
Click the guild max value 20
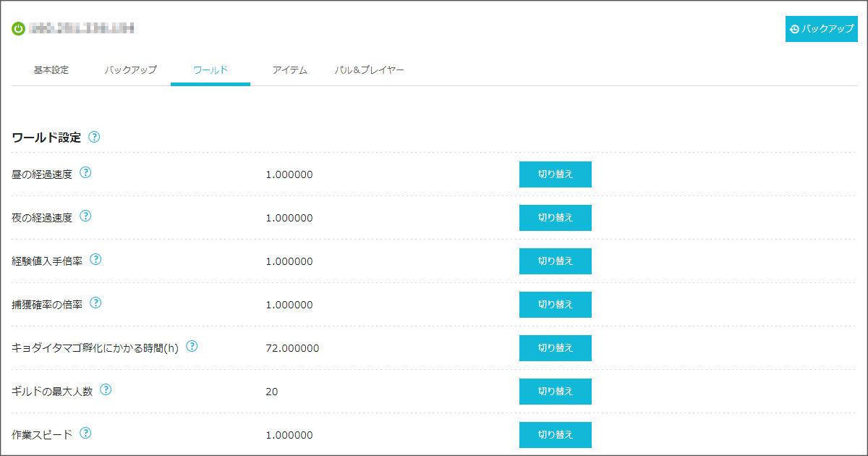click(272, 392)
